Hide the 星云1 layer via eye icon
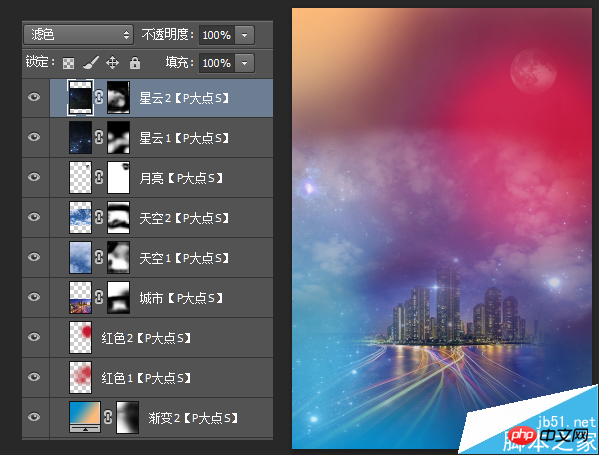The image size is (599, 455). [x=34, y=137]
